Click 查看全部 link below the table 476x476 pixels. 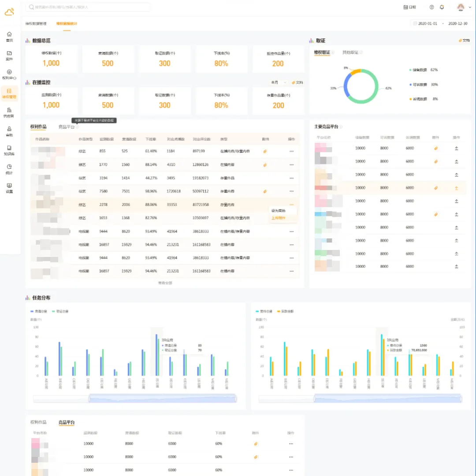pos(165,283)
